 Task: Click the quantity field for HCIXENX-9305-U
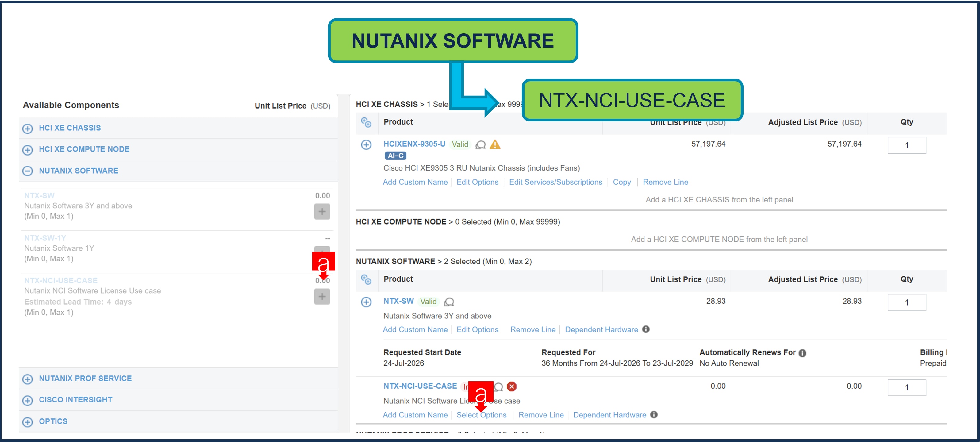pos(907,145)
